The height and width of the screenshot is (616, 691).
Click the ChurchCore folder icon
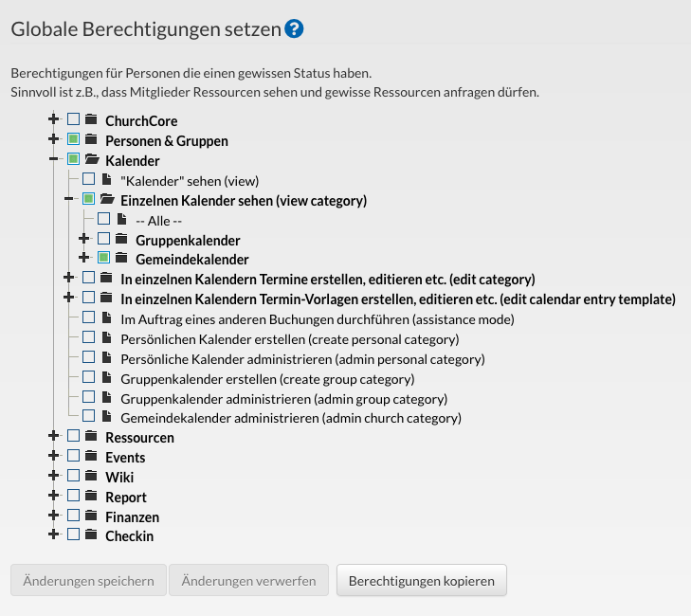pos(91,119)
